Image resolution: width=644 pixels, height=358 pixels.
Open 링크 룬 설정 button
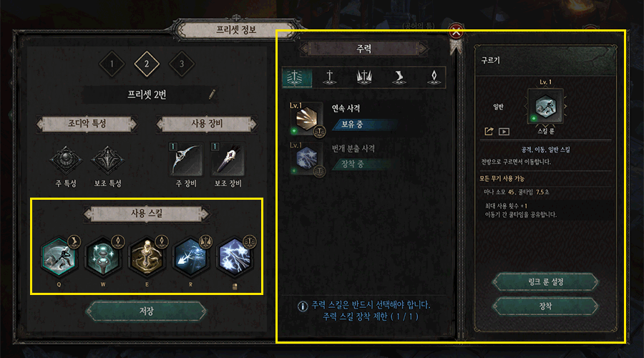545,282
